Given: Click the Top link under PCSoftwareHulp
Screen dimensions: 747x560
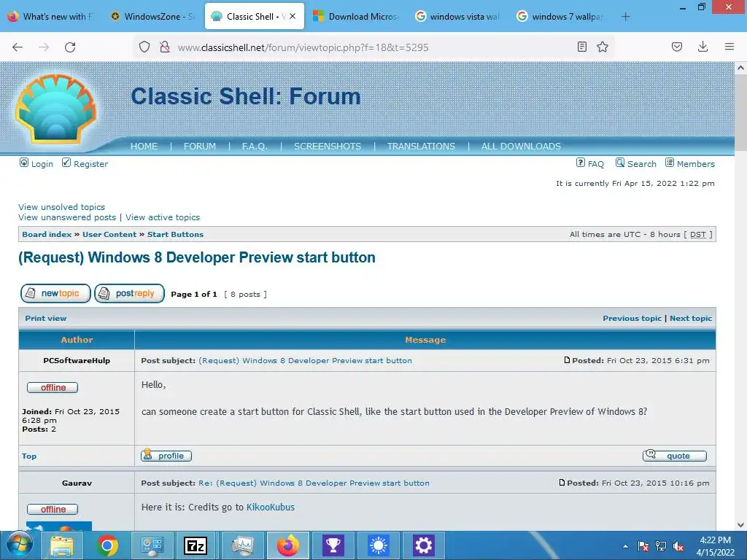Looking at the screenshot, I should coord(29,456).
